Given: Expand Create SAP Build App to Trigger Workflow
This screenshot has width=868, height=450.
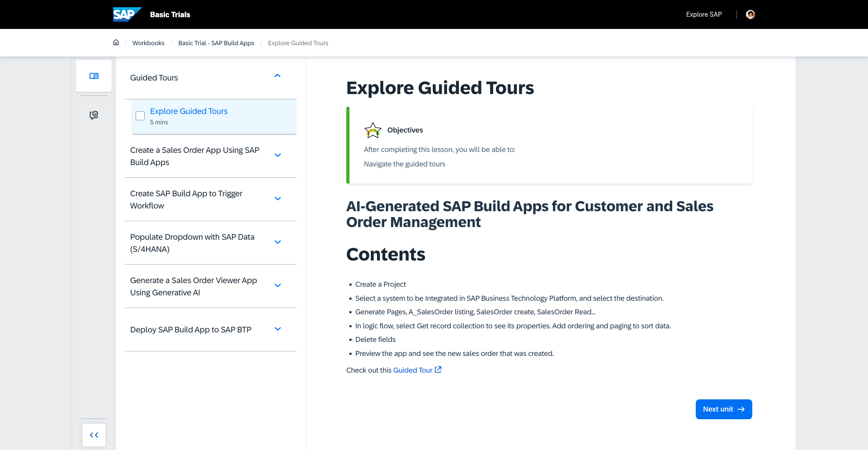Looking at the screenshot, I should point(278,199).
